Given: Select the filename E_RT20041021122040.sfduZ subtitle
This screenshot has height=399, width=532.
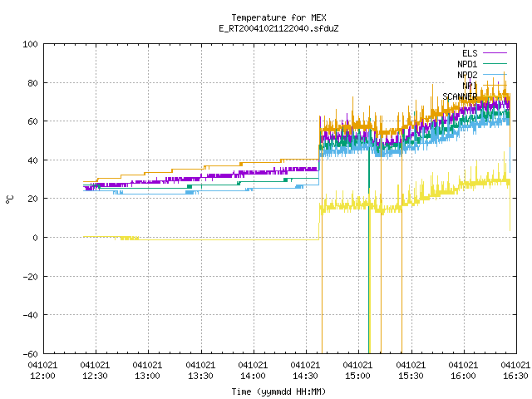Looking at the screenshot, I should (x=278, y=28).
